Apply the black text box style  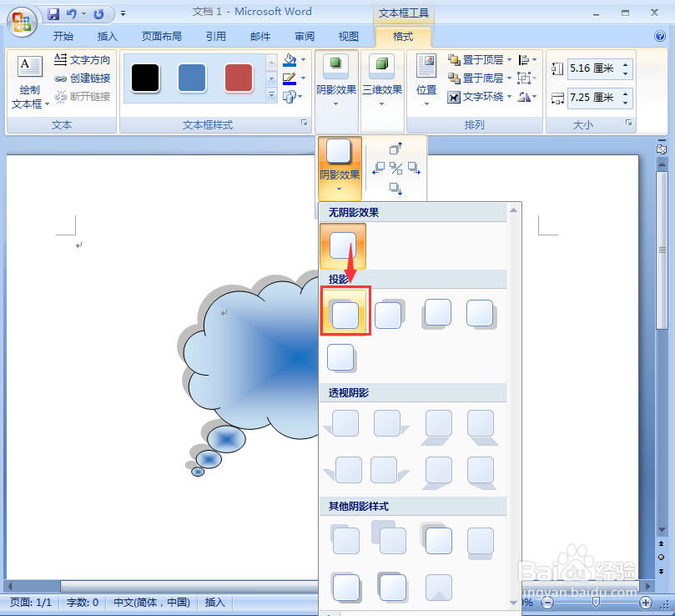145,78
